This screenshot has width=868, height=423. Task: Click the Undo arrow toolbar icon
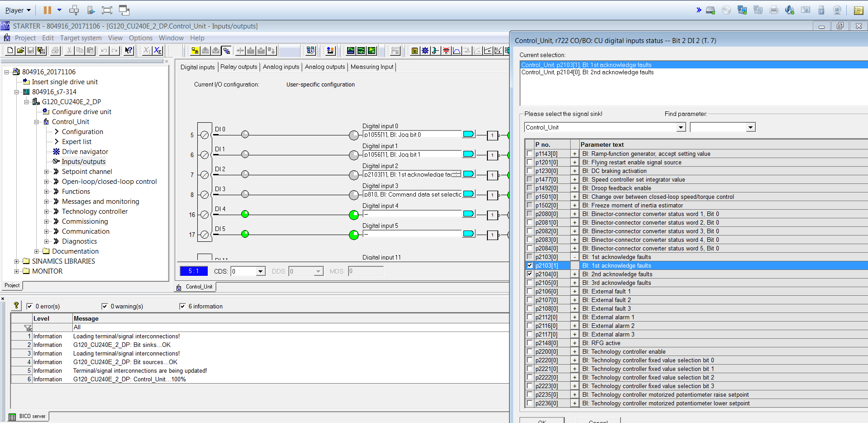point(104,50)
